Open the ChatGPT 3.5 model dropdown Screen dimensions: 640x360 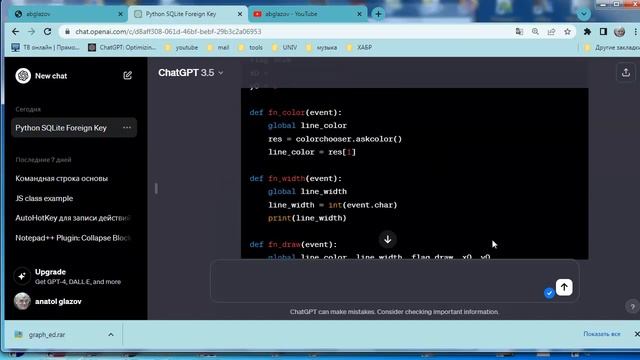191,73
